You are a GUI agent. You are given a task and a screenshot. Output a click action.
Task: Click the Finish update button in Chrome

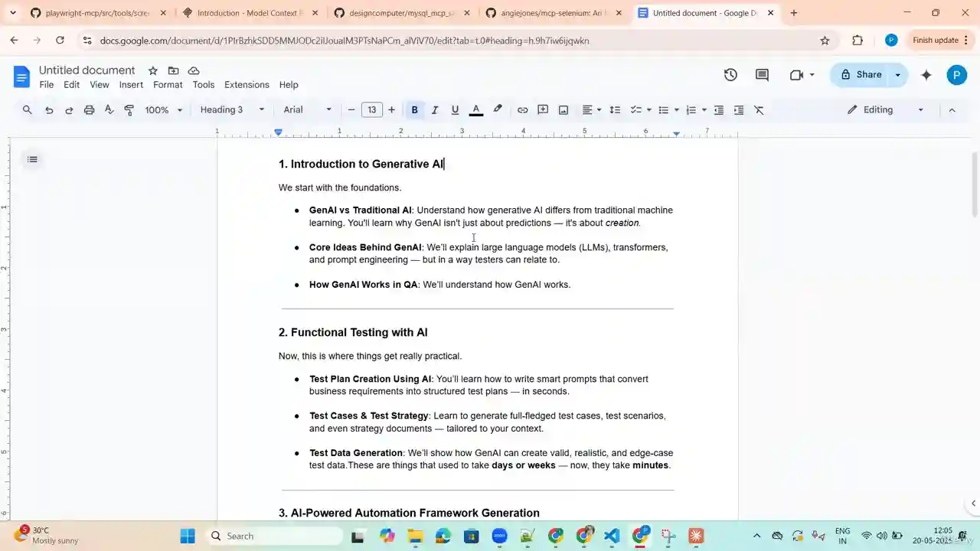click(935, 41)
